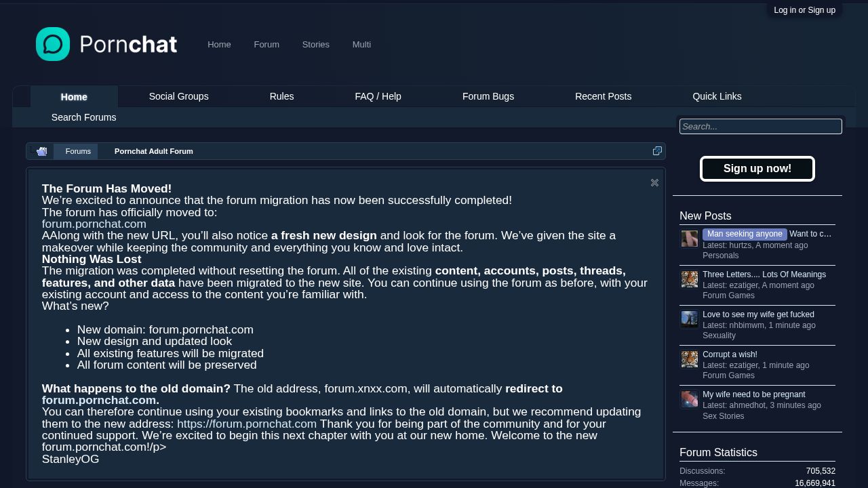Open avatar beside Three Letters thread

click(x=690, y=279)
